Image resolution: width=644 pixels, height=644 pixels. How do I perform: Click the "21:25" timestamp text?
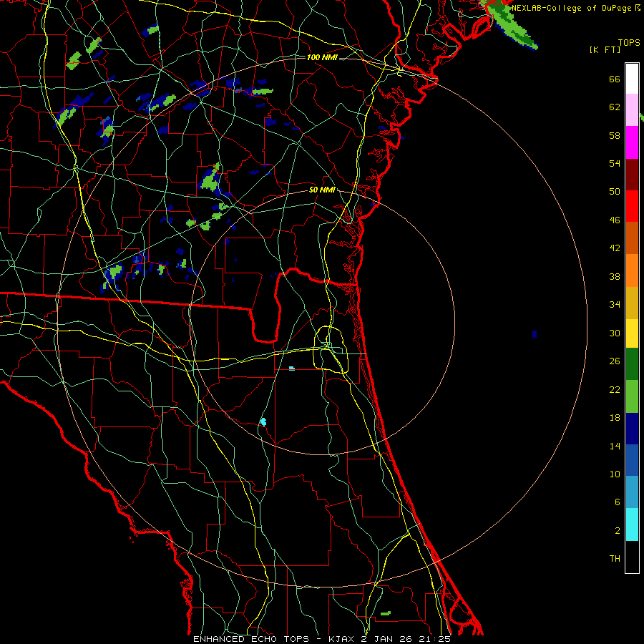[435, 639]
